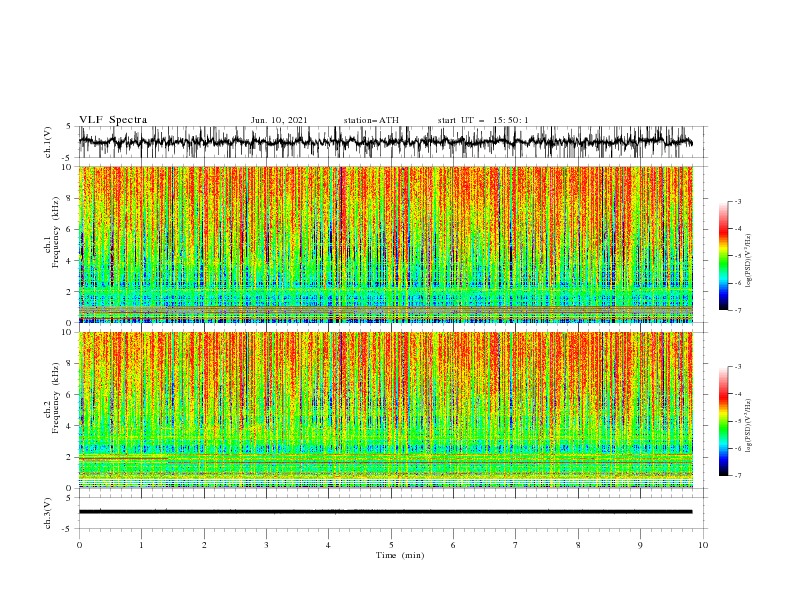
Task: Click the time axis tick label "8"
Action: pos(578,545)
